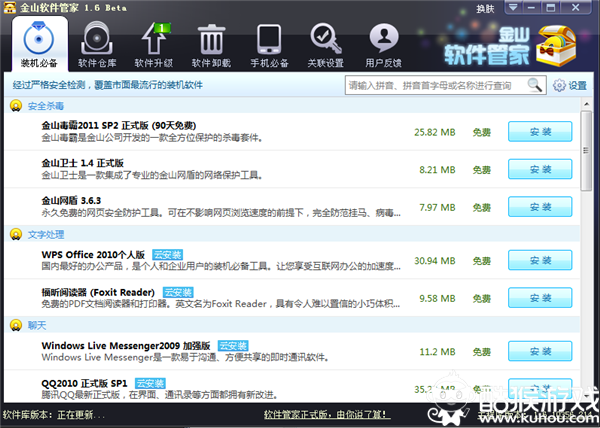Click the app icon in title bar

click(10, 7)
